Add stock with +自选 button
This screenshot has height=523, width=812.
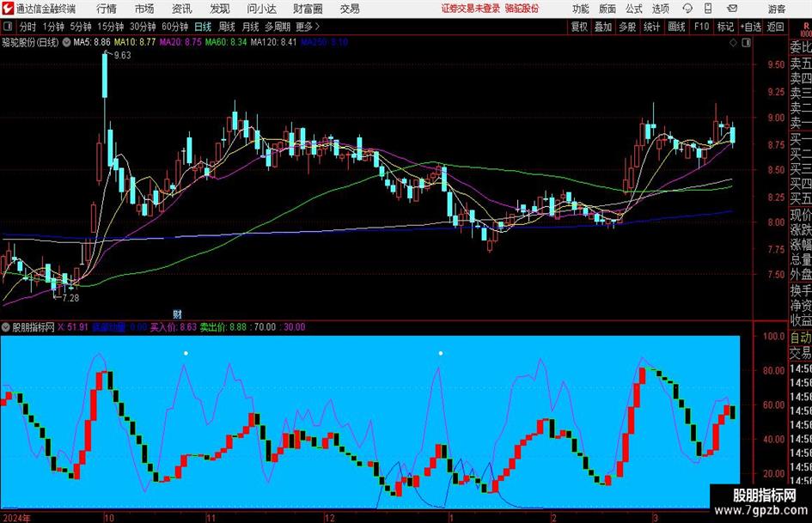tap(751, 27)
